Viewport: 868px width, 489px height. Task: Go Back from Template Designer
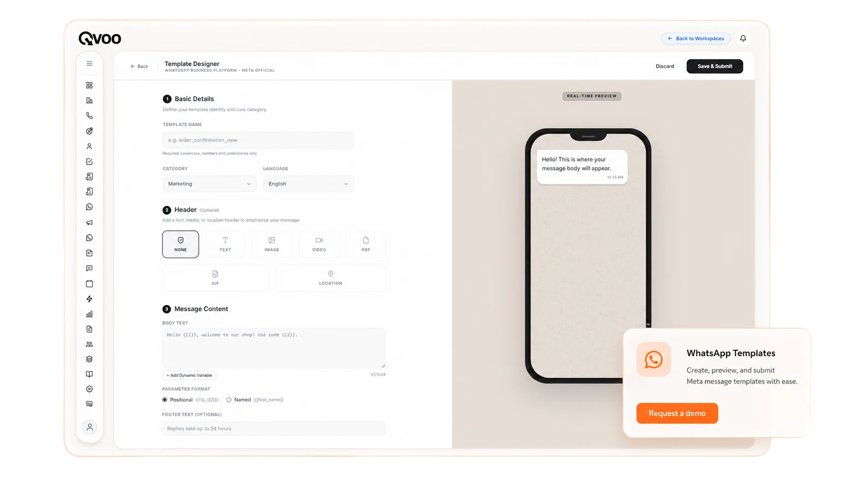point(139,66)
